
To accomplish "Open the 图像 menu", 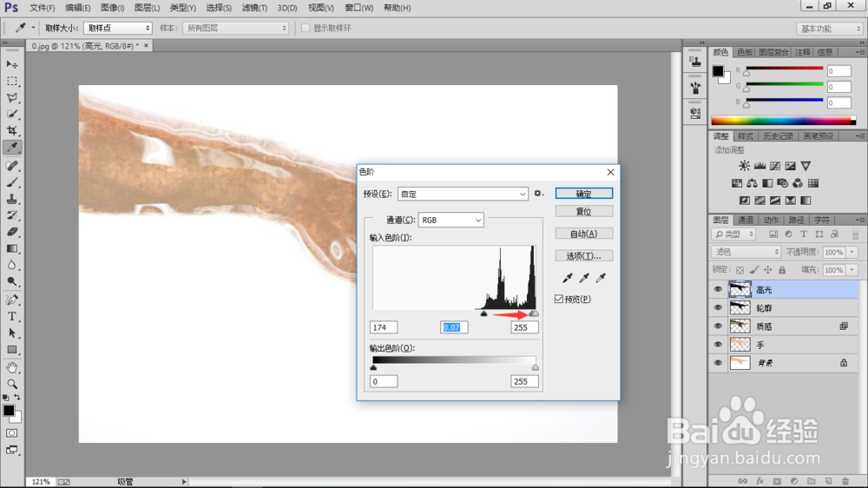I will (112, 8).
